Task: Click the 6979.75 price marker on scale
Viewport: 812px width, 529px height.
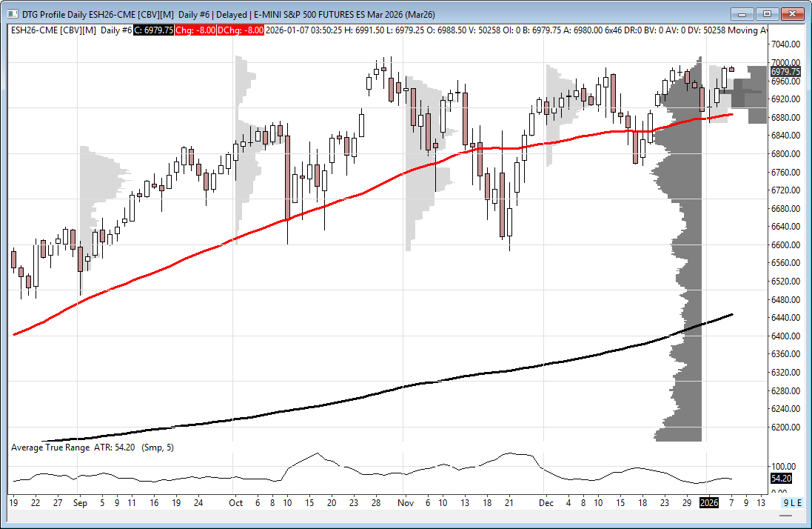Action: click(785, 72)
